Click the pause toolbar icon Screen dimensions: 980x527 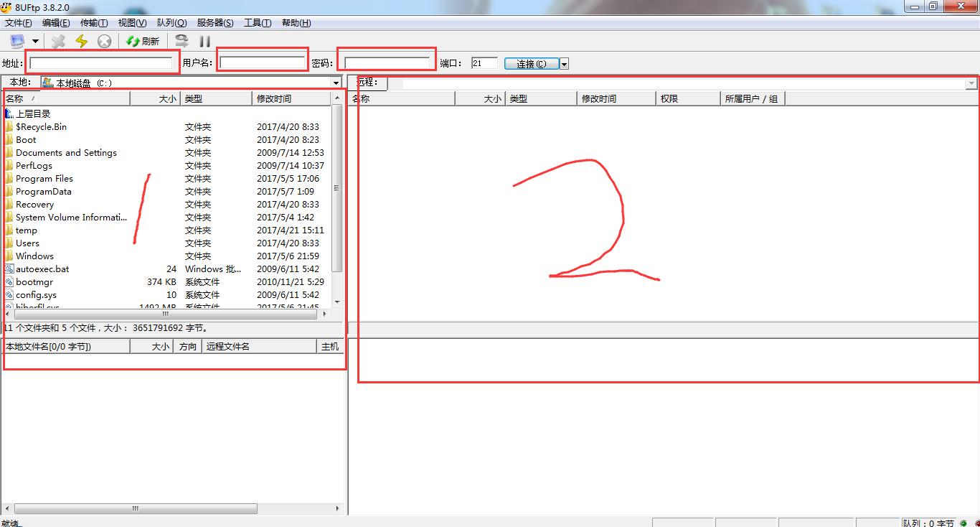205,42
